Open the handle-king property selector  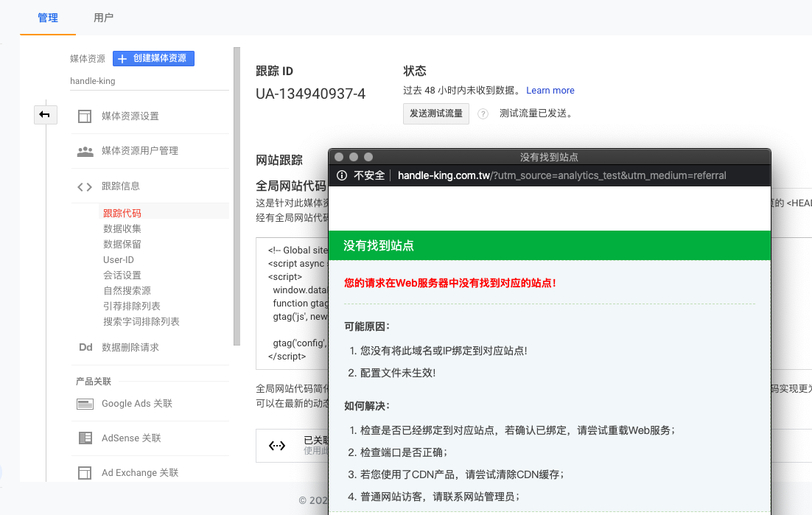93,81
